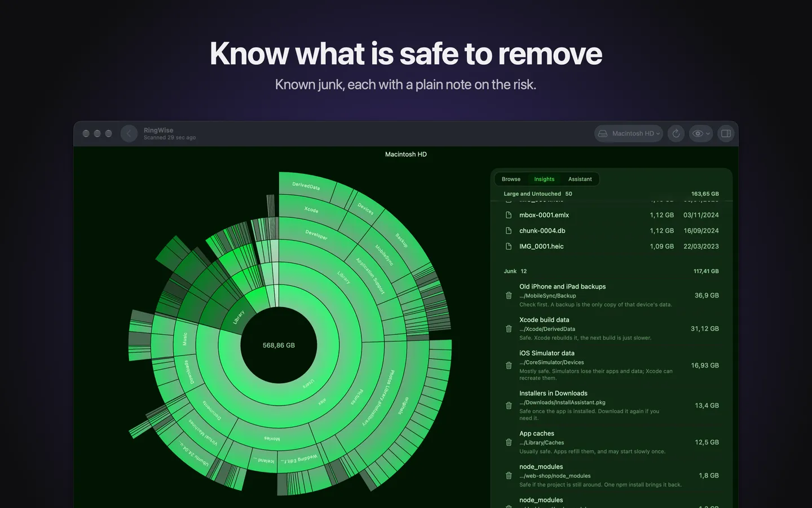Click the 568,86 GB center of sunburst
The image size is (812, 508).
pos(279,345)
